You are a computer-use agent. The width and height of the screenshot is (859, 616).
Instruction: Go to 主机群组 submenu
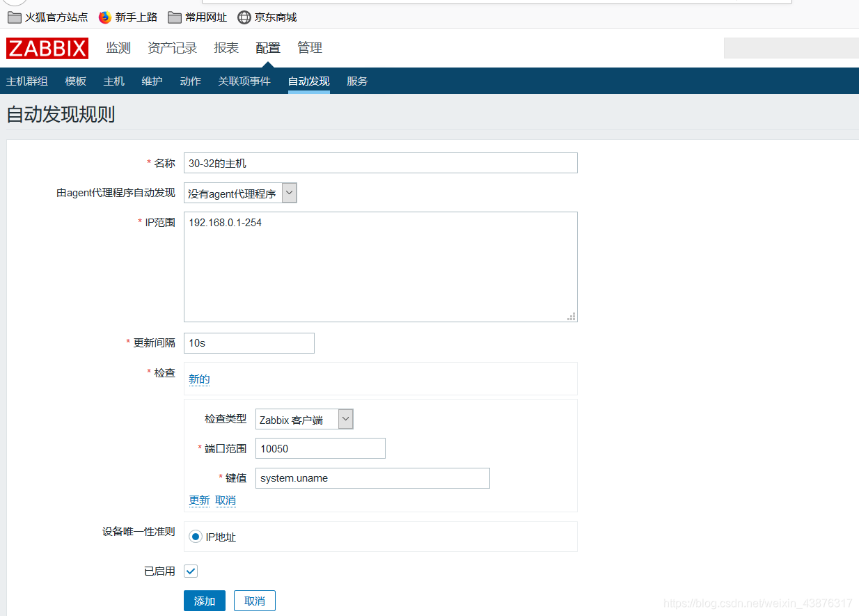click(x=27, y=81)
